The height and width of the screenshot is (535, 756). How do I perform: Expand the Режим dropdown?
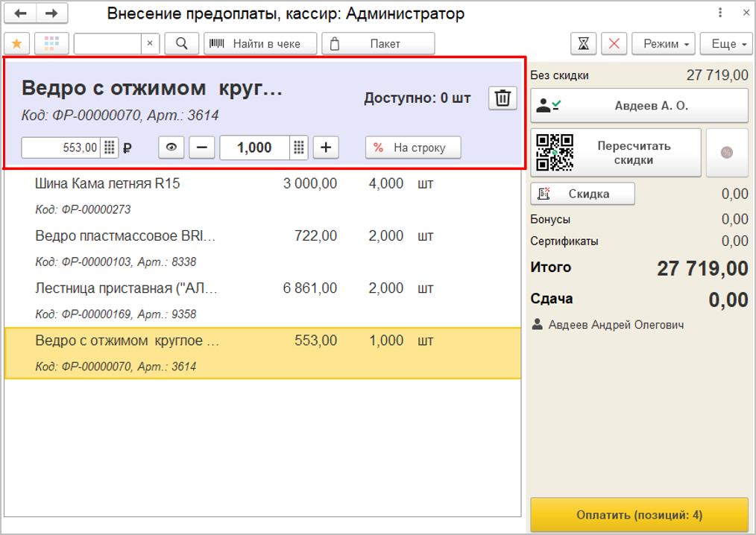(x=664, y=44)
